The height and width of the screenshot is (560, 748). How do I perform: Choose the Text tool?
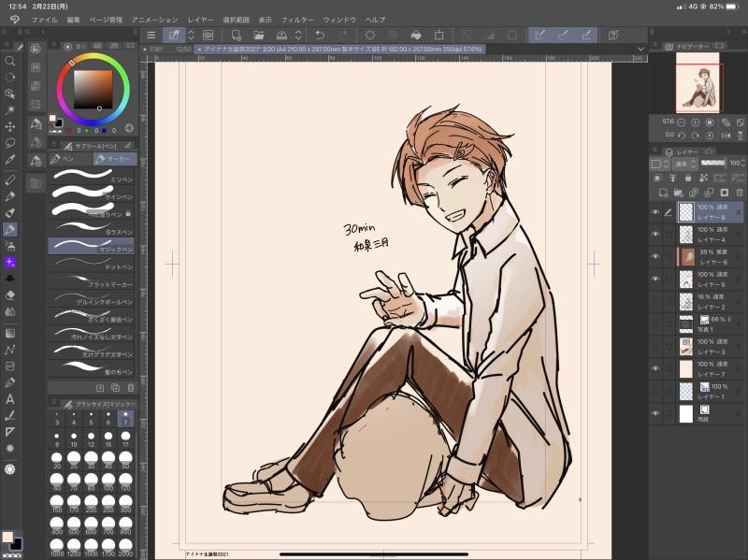click(10, 399)
